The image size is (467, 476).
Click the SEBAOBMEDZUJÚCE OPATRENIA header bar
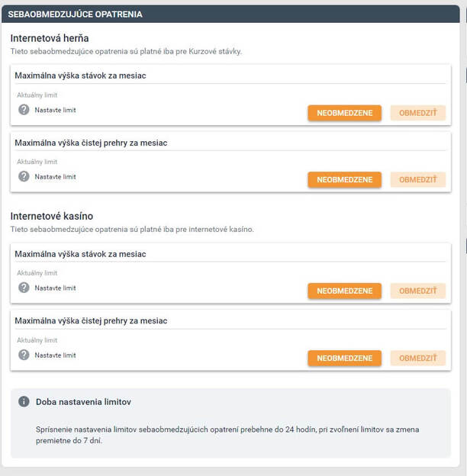[230, 14]
